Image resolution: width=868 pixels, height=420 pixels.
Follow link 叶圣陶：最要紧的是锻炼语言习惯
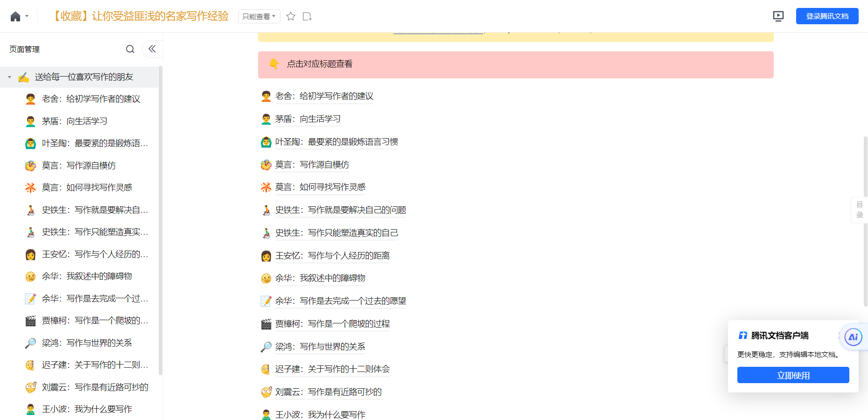[x=336, y=142]
